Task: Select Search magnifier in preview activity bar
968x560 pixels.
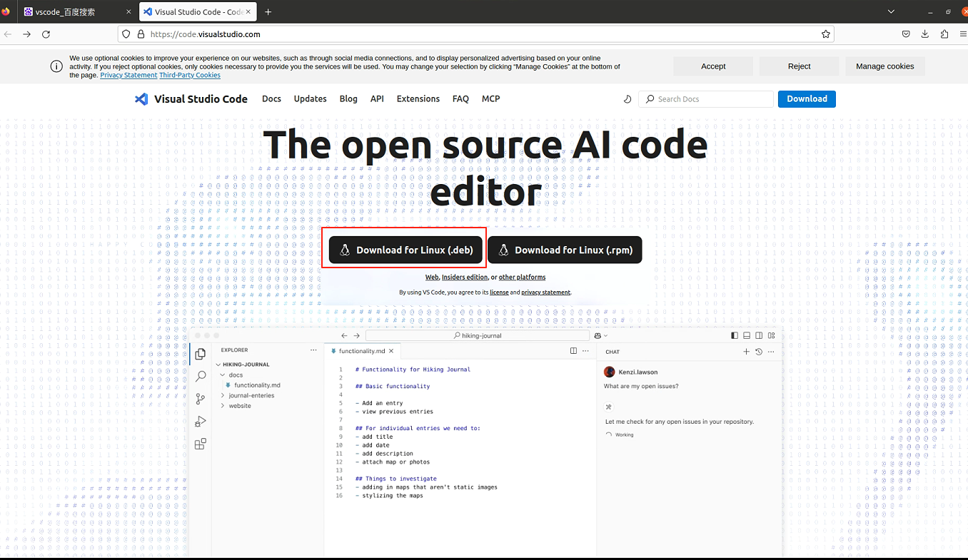Action: point(201,376)
